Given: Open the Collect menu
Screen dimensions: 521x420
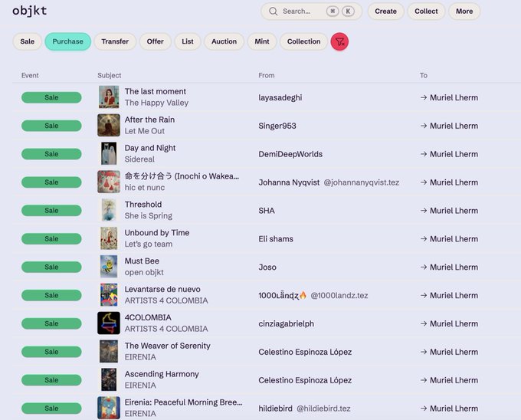Looking at the screenshot, I should click(x=426, y=11).
